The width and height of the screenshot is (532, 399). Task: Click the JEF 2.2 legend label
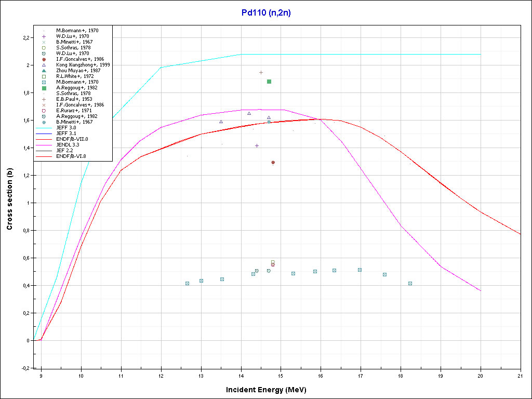[x=67, y=151]
